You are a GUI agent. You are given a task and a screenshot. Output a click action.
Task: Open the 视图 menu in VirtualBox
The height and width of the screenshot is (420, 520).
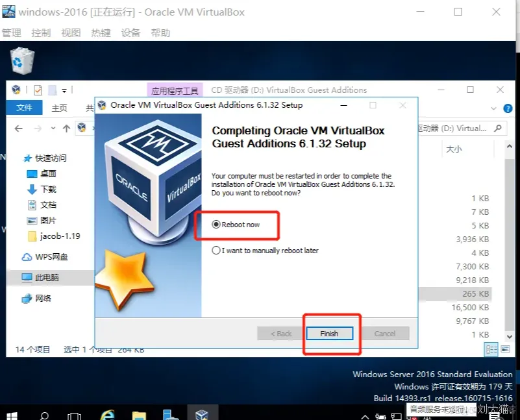(x=71, y=33)
